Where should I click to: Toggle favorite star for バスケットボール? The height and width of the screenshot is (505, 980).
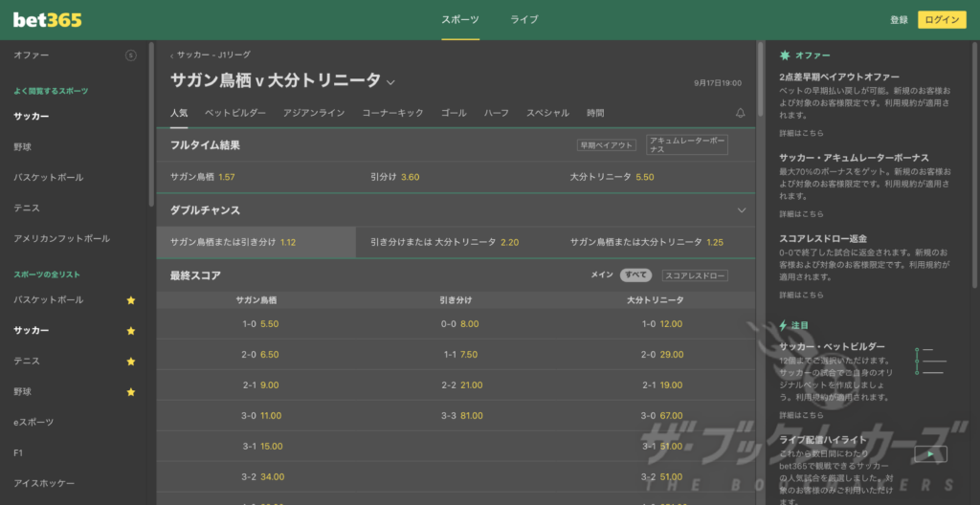(x=130, y=300)
